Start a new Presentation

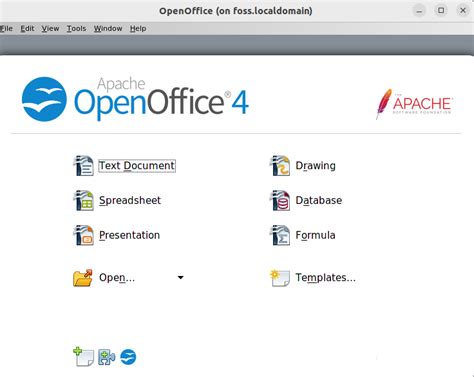point(129,235)
